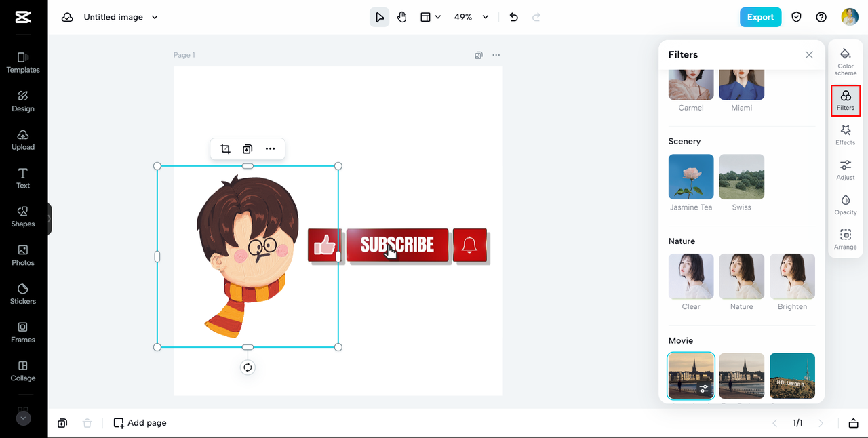Duplicate page icon in bottom bar
Image resolution: width=868 pixels, height=438 pixels.
click(62, 423)
